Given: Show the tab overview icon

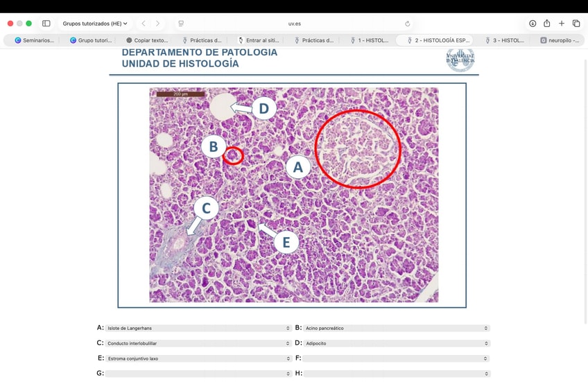Looking at the screenshot, I should pos(576,24).
